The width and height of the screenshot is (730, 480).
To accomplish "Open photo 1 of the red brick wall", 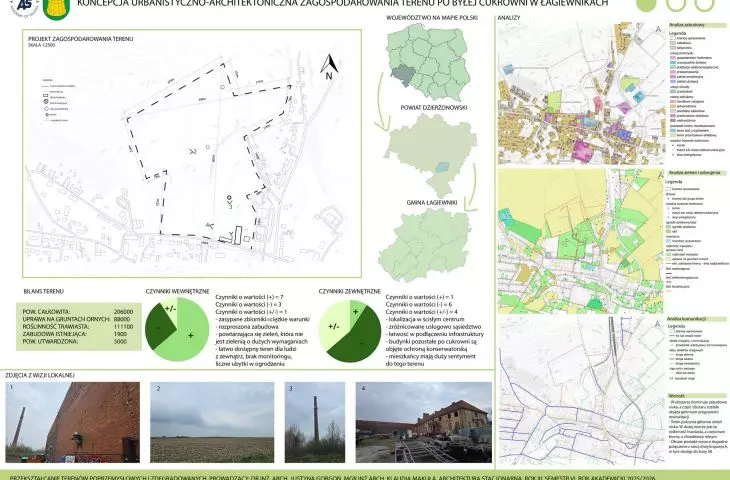I will click(x=73, y=422).
